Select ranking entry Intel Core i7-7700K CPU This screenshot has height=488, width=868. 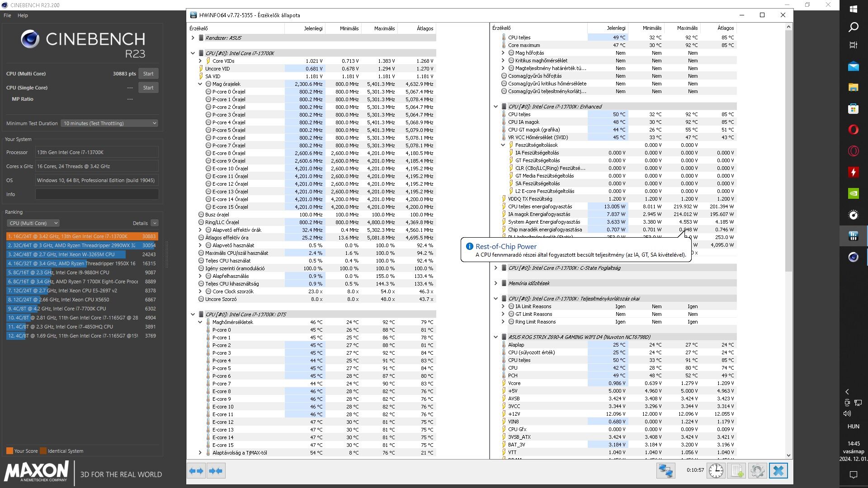pyautogui.click(x=82, y=309)
